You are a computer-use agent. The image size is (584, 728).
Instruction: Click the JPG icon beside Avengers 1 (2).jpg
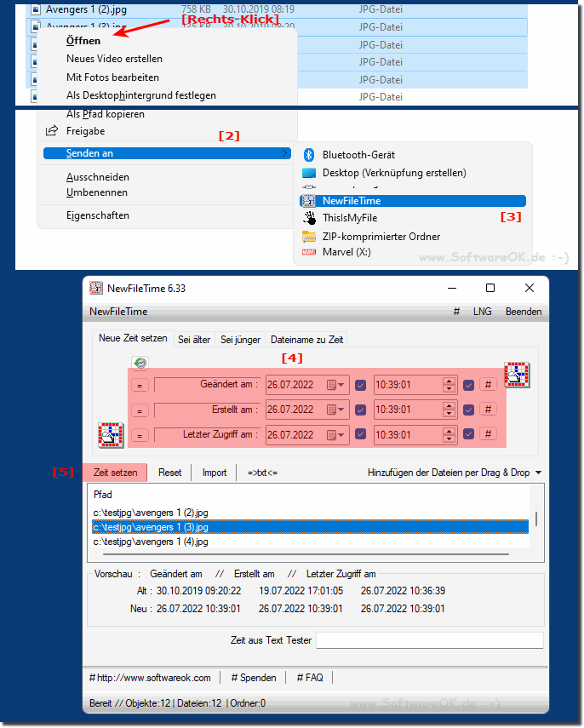(x=35, y=9)
